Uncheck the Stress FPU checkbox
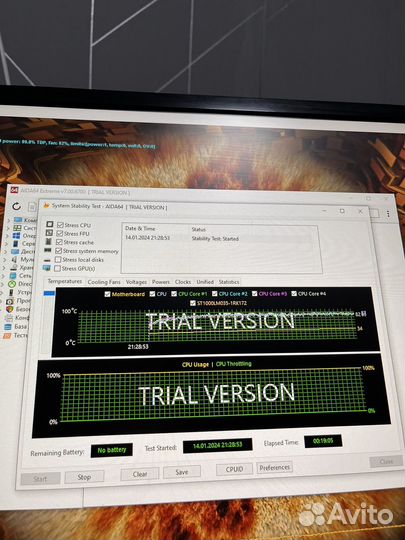This screenshot has height=540, width=405. (60, 233)
